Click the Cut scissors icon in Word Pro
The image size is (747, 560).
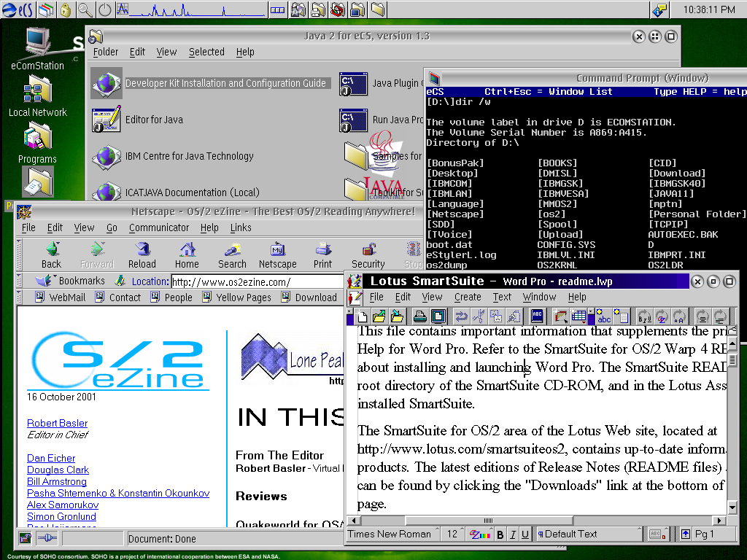click(x=479, y=316)
